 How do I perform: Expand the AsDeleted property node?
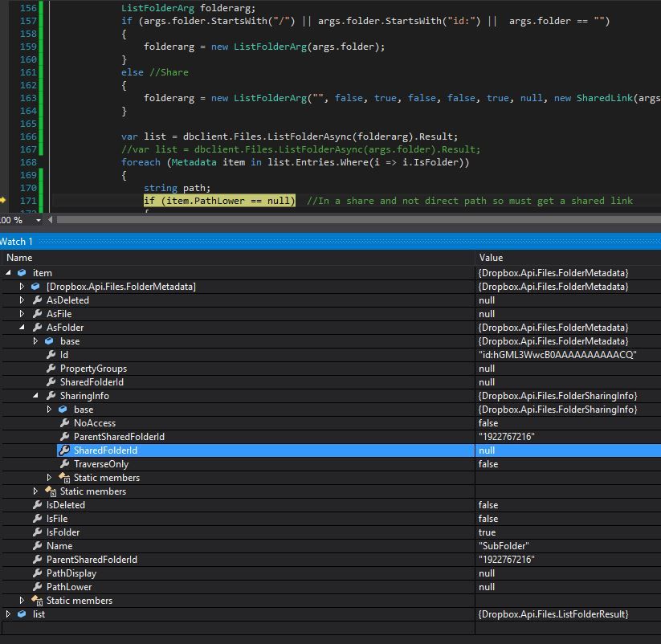(22, 300)
